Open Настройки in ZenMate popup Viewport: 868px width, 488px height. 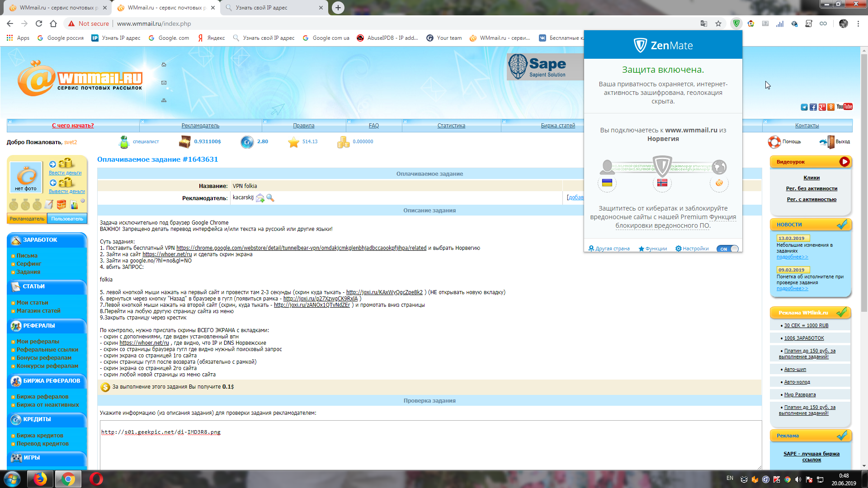pos(692,249)
